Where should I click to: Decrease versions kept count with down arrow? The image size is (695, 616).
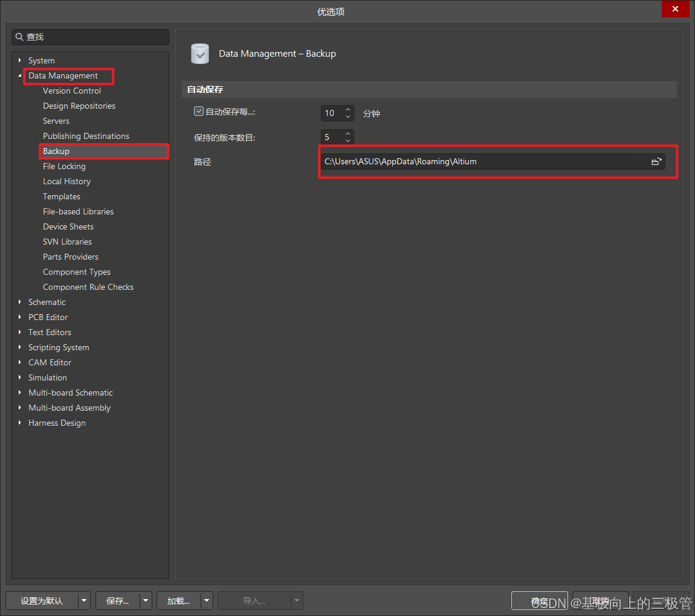[x=348, y=141]
